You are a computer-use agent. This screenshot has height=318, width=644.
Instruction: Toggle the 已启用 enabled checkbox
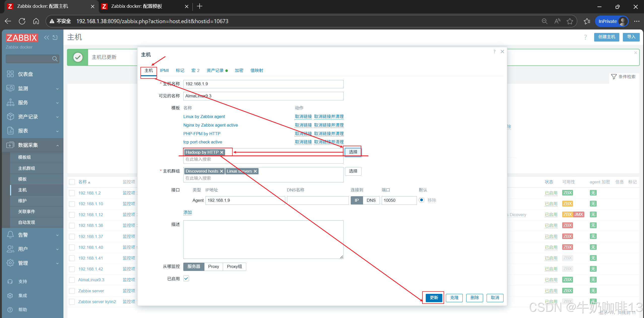pos(186,279)
